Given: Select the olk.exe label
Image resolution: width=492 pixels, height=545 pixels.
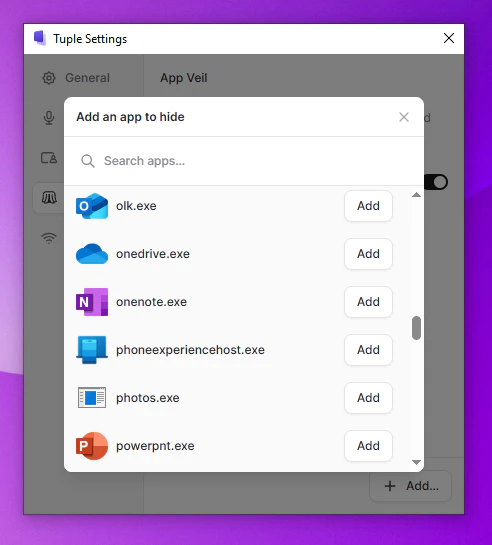Looking at the screenshot, I should 136,206.
